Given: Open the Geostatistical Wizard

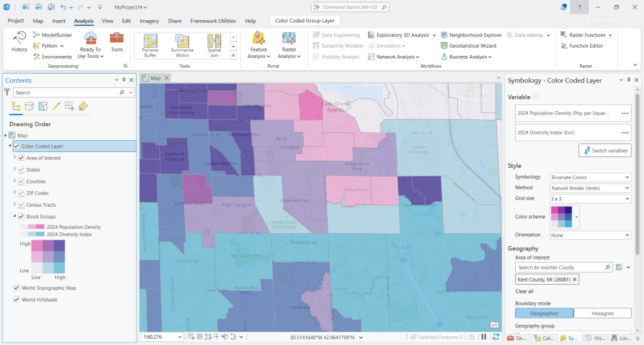Looking at the screenshot, I should coord(469,45).
